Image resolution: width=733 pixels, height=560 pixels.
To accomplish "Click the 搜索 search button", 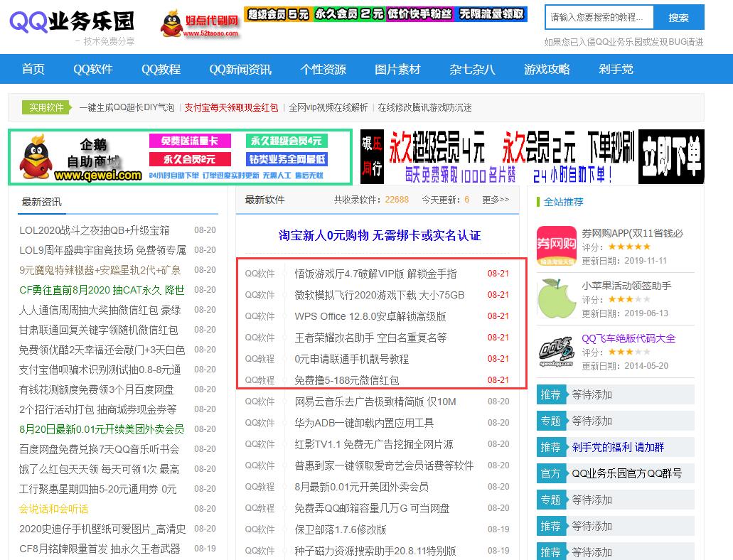I will 679,17.
